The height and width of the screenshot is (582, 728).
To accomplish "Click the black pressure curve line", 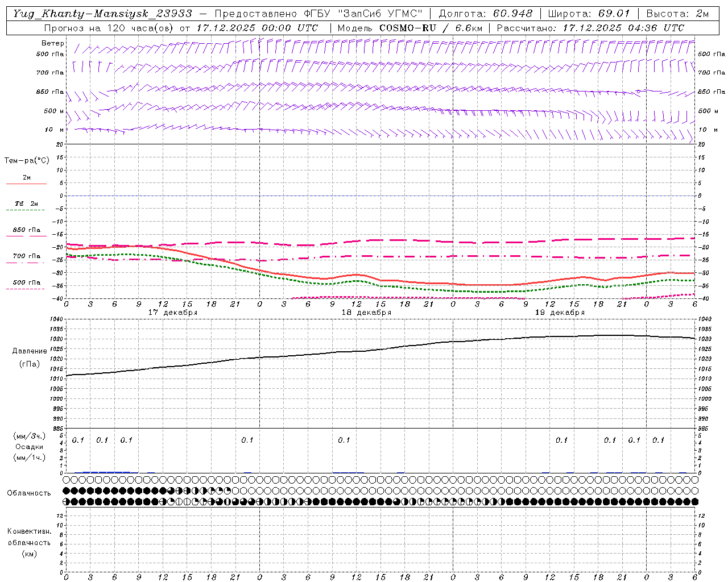I will click(x=381, y=350).
